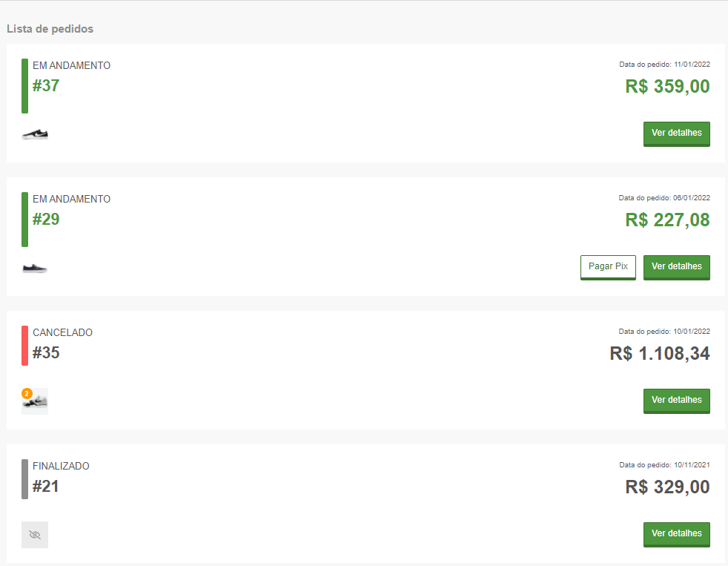Click the Lista de pedidos heading
The image size is (728, 566).
coord(50,29)
